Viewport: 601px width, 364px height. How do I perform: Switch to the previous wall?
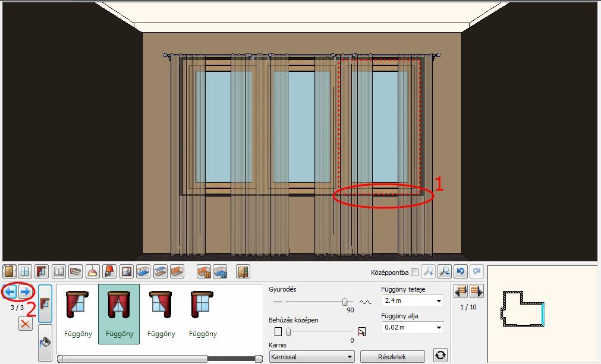pyautogui.click(x=460, y=292)
